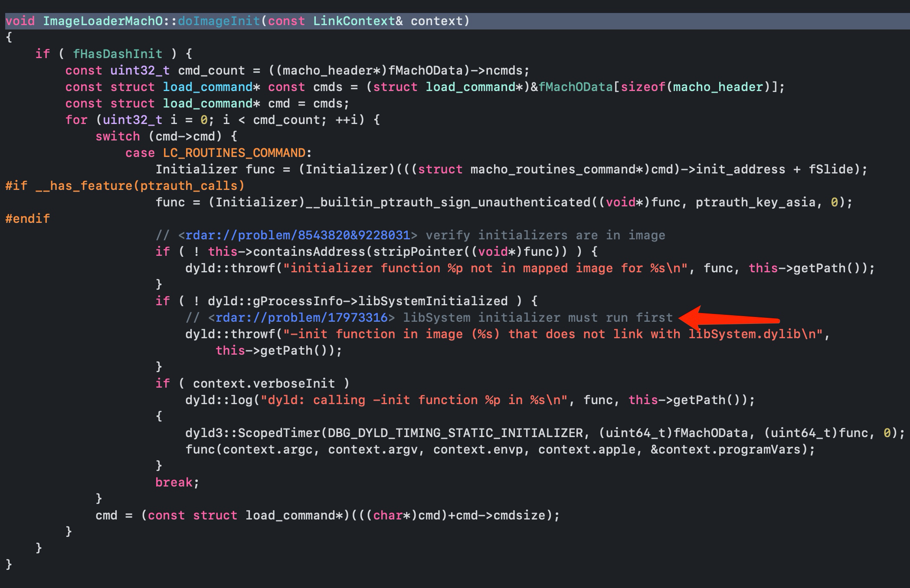Click the cmd->cmdsize expression
The height and width of the screenshot is (588, 910).
click(501, 516)
